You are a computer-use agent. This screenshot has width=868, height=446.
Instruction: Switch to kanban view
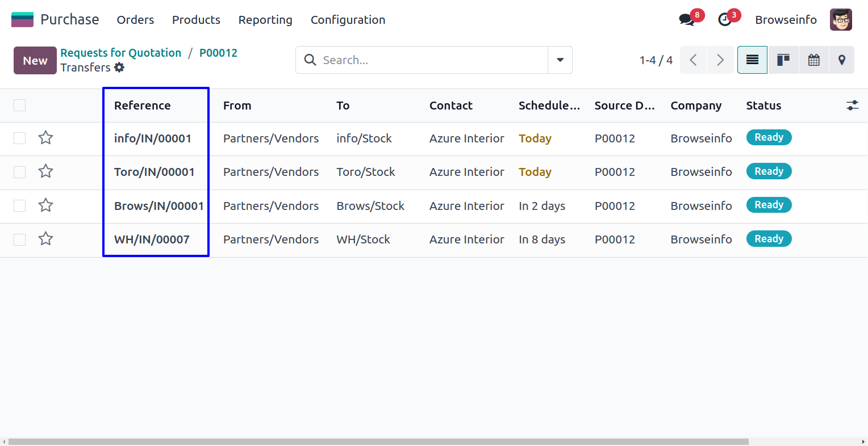pos(783,60)
